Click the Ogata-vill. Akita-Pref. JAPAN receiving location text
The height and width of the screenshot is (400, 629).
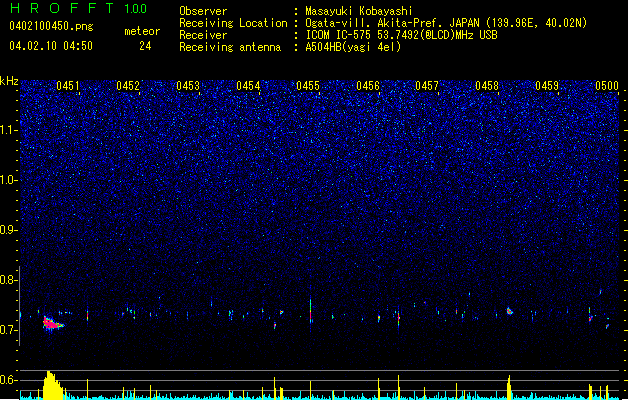click(x=446, y=23)
